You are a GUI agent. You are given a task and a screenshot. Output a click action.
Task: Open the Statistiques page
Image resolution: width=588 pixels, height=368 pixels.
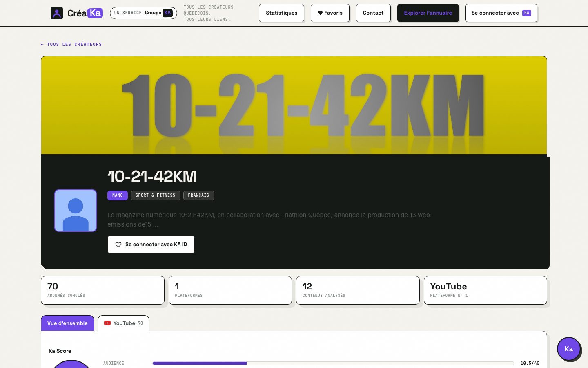(x=281, y=13)
